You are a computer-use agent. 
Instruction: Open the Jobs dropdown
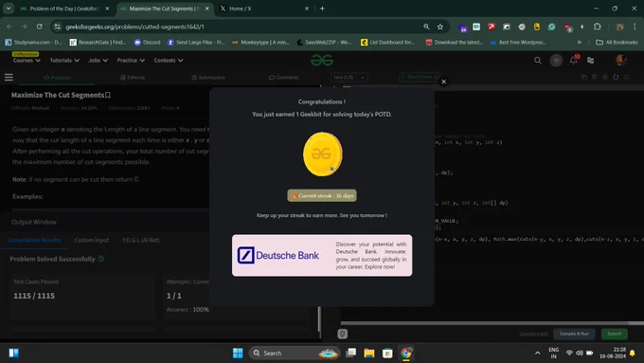coord(98,61)
